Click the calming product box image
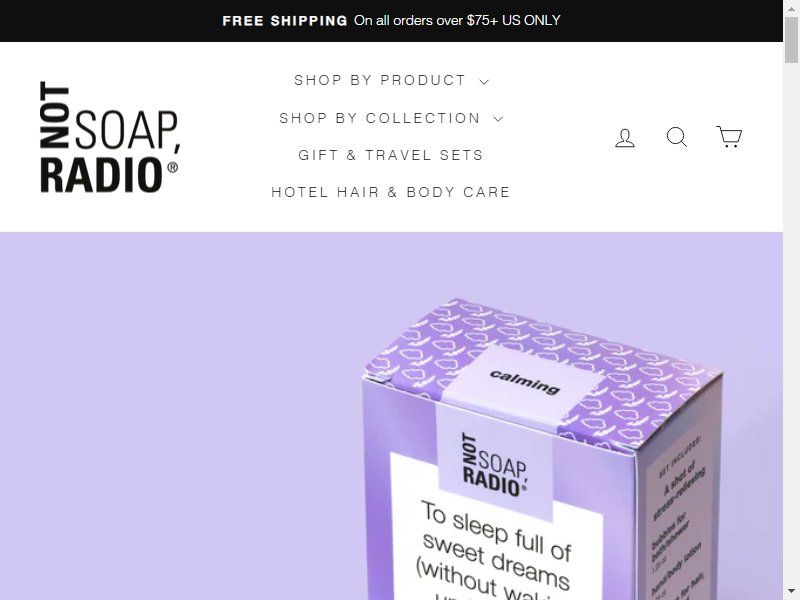The width and height of the screenshot is (800, 600). (x=542, y=449)
